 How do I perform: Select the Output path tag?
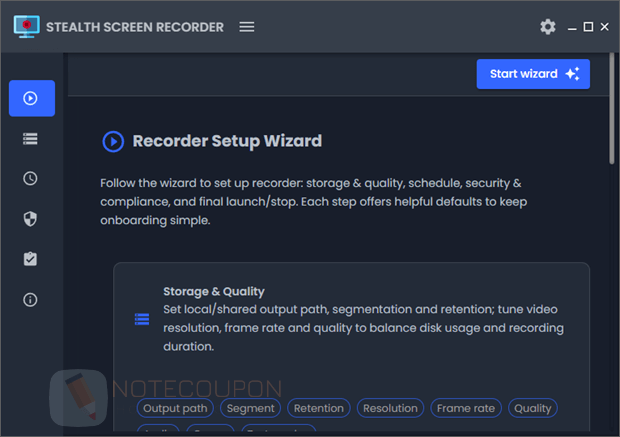click(x=175, y=408)
